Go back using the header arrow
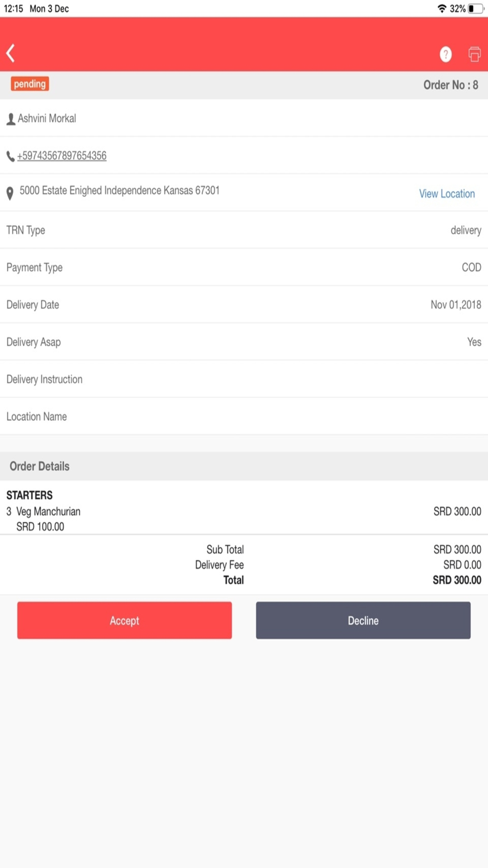Viewport: 488px width, 868px height. tap(11, 53)
